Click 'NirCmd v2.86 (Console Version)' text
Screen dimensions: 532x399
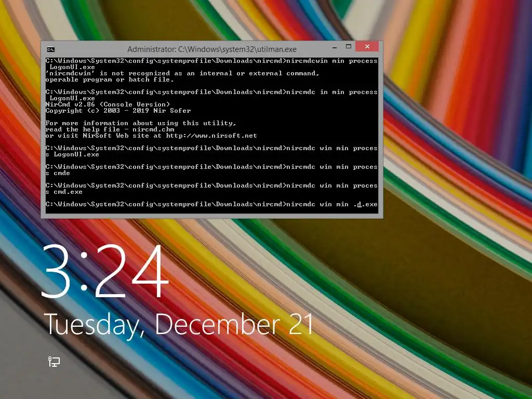(x=108, y=104)
